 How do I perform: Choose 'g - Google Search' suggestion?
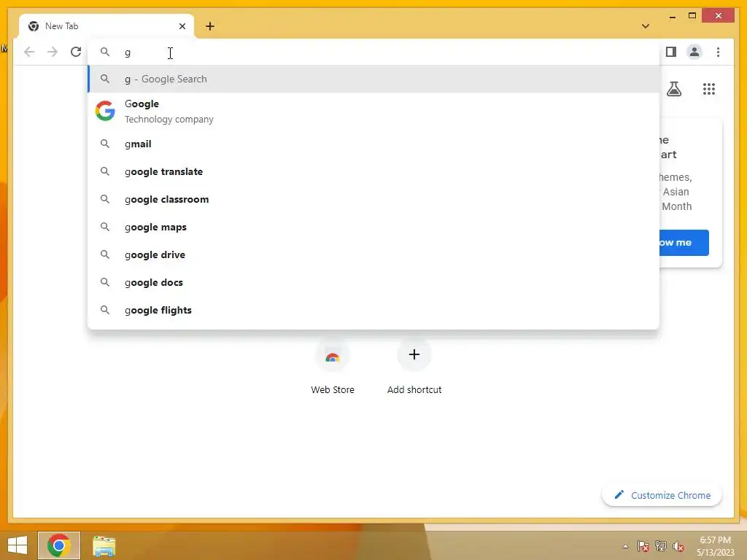(374, 79)
